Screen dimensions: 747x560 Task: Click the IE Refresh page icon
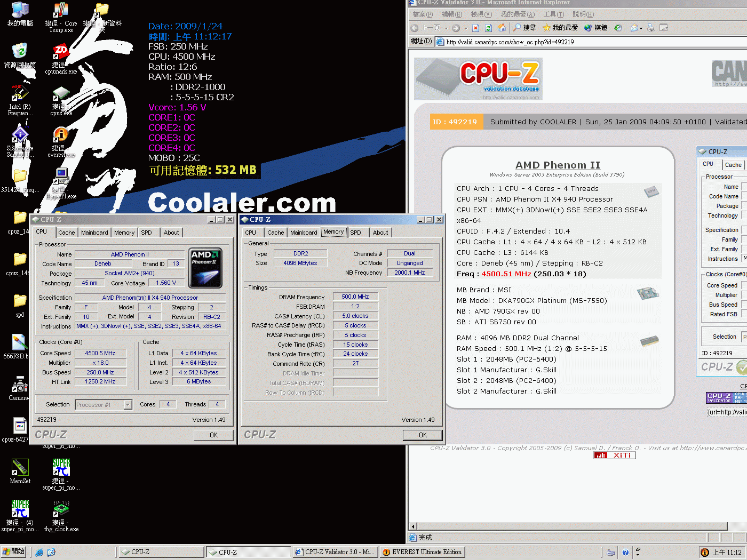488,28
